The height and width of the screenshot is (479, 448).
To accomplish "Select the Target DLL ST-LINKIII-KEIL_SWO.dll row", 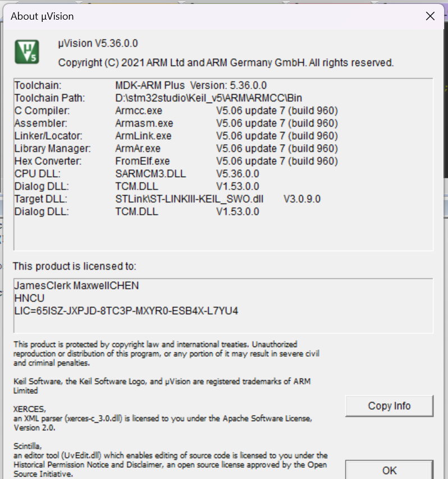I will pyautogui.click(x=168, y=199).
